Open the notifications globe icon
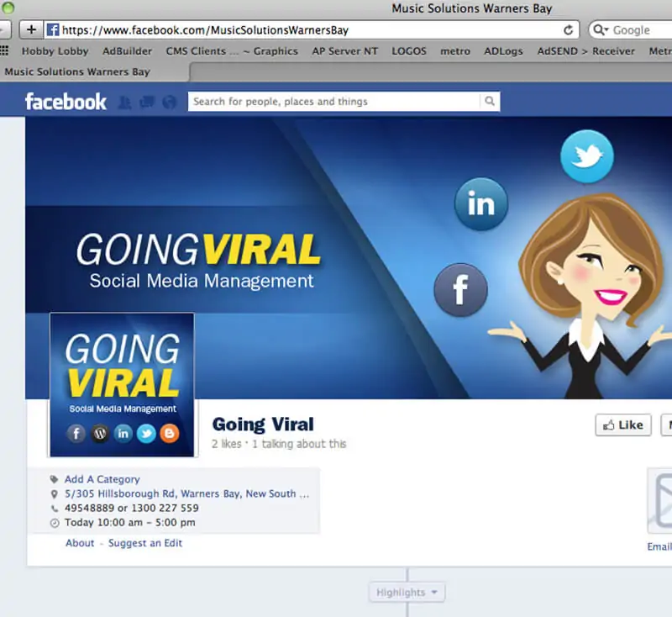Viewport: 672px width, 617px height. (x=169, y=103)
